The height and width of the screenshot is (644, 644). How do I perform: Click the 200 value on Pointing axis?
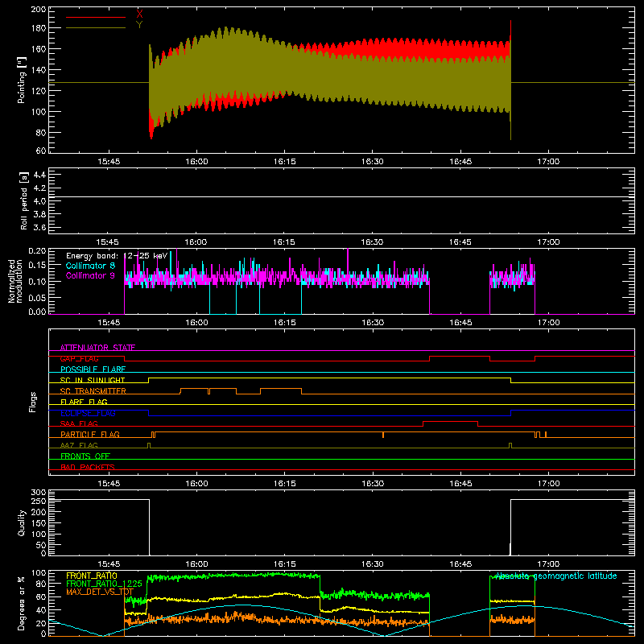tap(39, 9)
